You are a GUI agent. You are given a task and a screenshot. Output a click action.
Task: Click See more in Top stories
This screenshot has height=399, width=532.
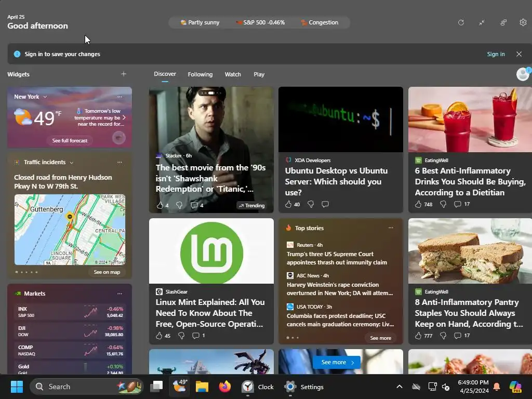click(x=381, y=338)
